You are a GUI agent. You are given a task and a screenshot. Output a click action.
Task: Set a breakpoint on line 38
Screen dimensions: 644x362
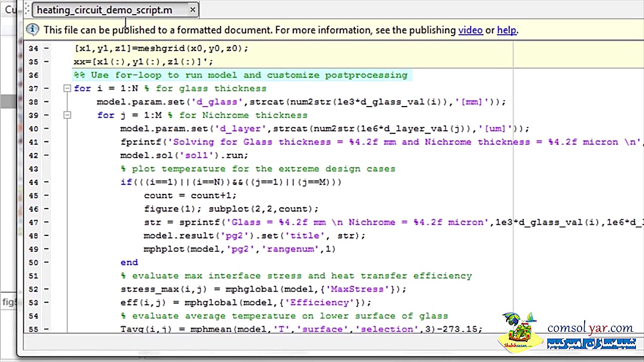point(46,102)
